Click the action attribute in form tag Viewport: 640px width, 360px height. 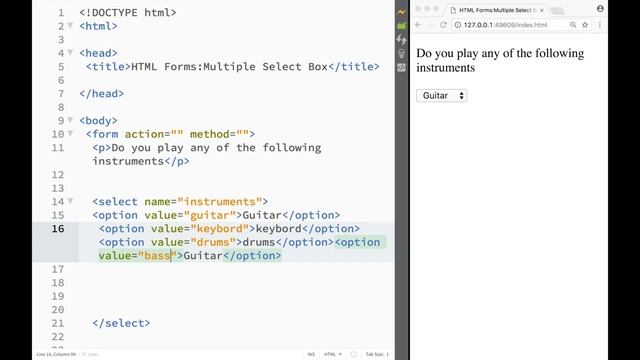pyautogui.click(x=154, y=134)
